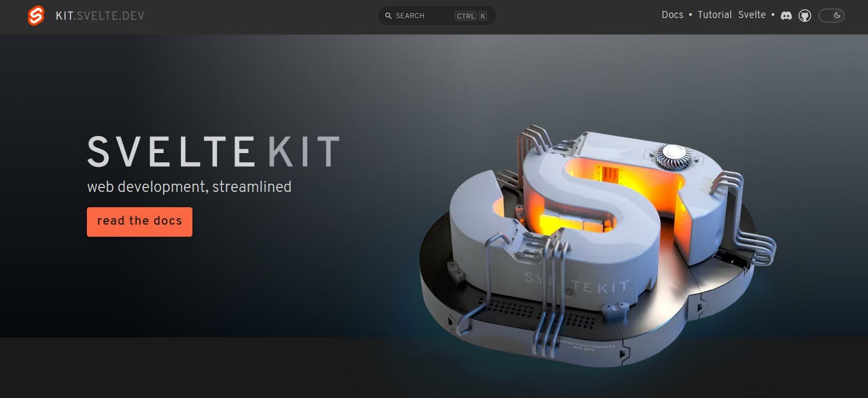Viewport: 868px width, 398px height.
Task: Open the GitHub repository icon
Action: (805, 16)
